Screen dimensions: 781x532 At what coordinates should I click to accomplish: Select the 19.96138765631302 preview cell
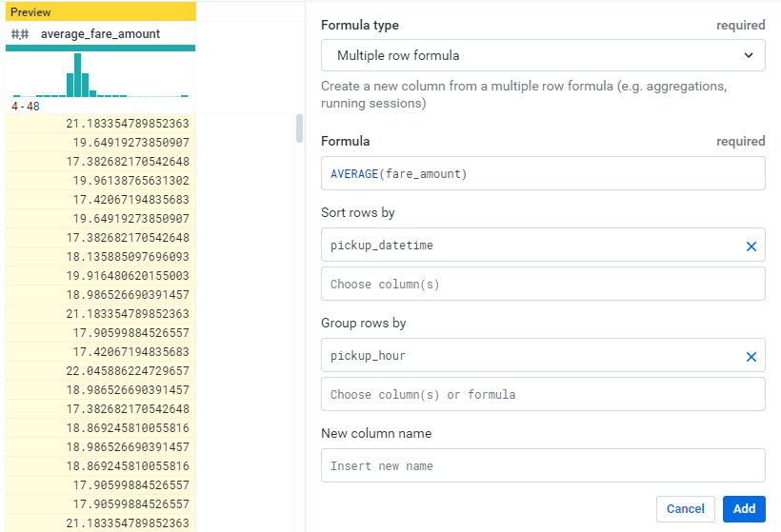point(130,181)
